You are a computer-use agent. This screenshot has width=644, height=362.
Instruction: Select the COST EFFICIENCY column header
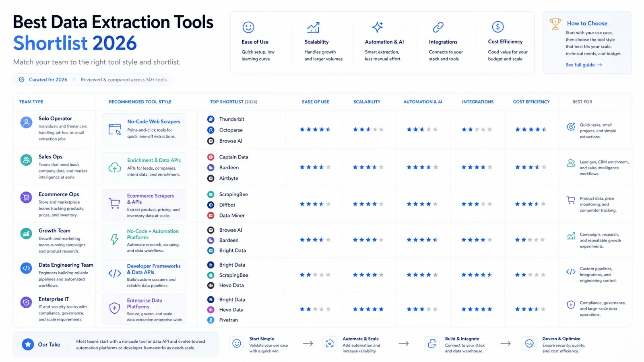point(531,102)
